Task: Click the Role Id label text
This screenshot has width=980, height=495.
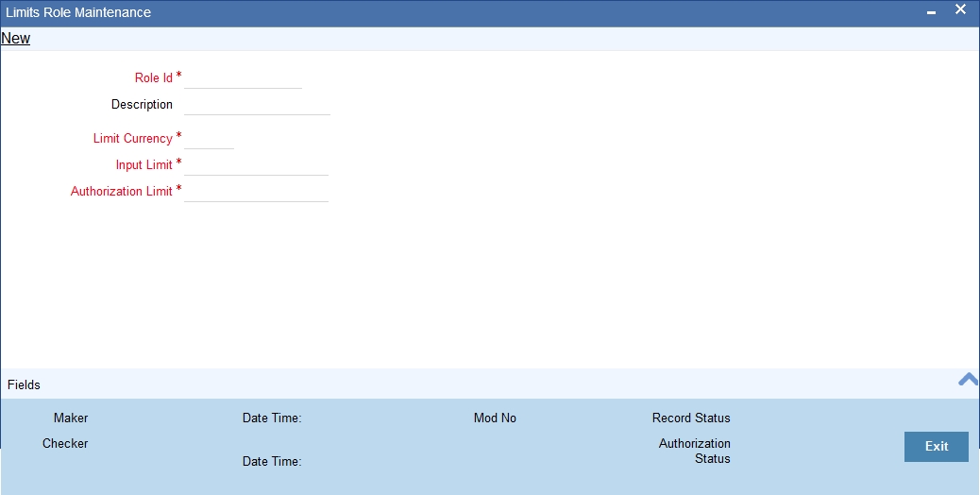Action: [x=154, y=78]
